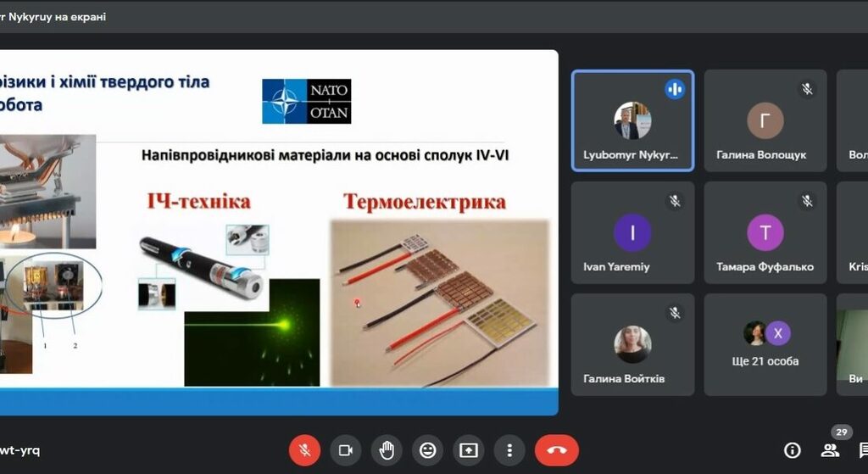Click the muted mic icon on Тамара Фуфалько's tile

click(808, 201)
